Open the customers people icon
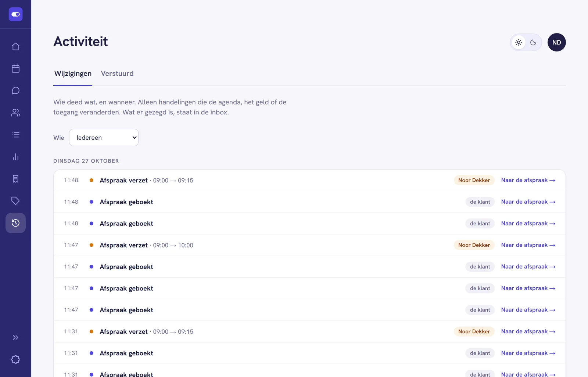The width and height of the screenshot is (588, 377). 15,113
